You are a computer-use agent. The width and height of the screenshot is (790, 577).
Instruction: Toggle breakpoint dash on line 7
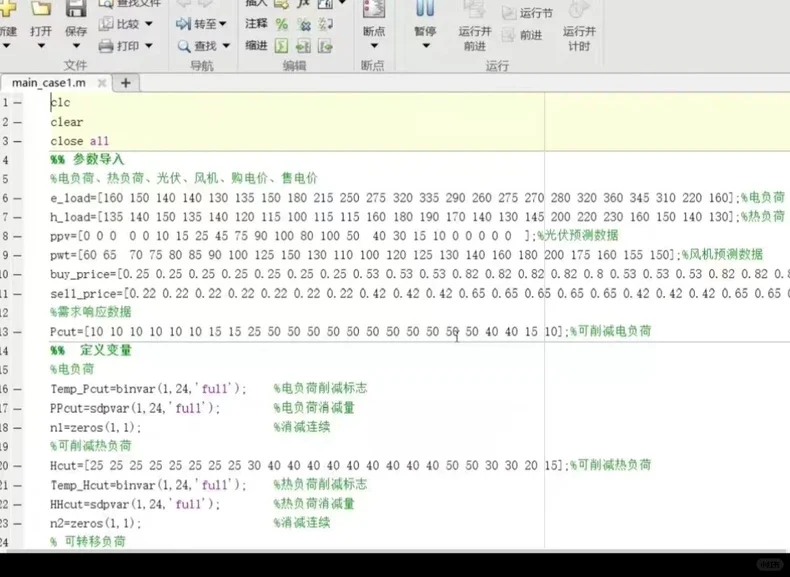coord(18,217)
